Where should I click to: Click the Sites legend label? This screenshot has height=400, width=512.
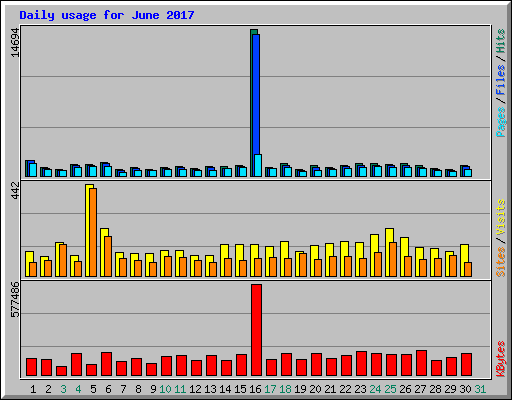[501, 262]
